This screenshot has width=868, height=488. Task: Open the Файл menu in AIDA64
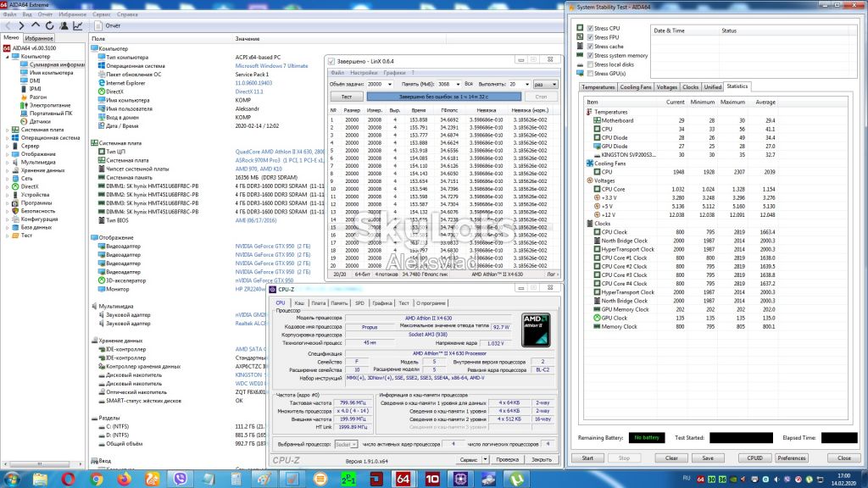[9, 14]
